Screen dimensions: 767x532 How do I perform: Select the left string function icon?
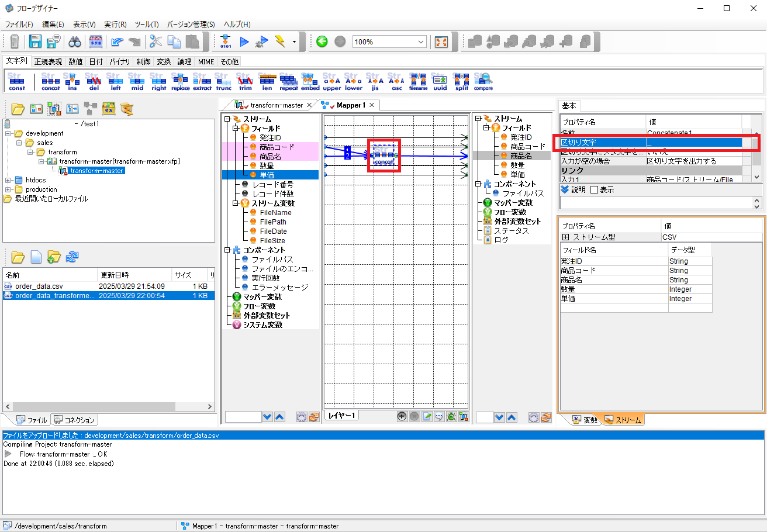(x=115, y=81)
